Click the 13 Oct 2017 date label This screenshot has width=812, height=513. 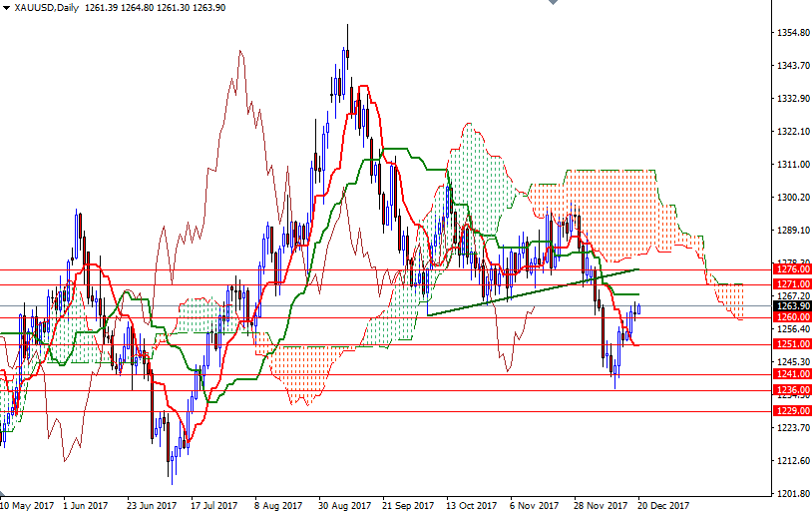[x=470, y=505]
